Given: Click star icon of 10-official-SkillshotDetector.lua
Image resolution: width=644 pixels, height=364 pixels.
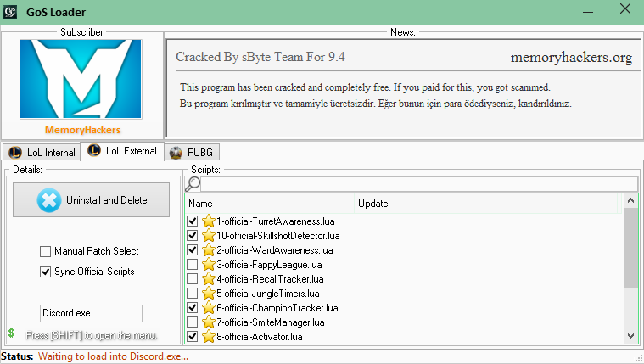Looking at the screenshot, I should [209, 235].
